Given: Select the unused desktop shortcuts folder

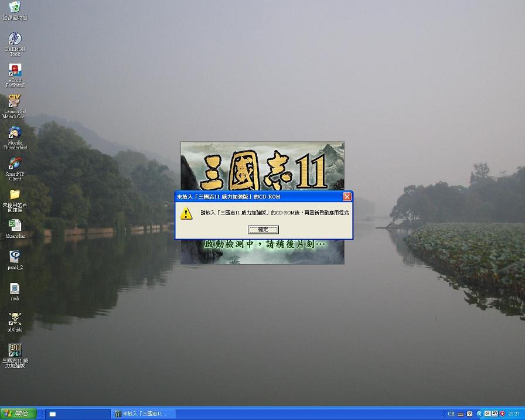Looking at the screenshot, I should [15, 200].
